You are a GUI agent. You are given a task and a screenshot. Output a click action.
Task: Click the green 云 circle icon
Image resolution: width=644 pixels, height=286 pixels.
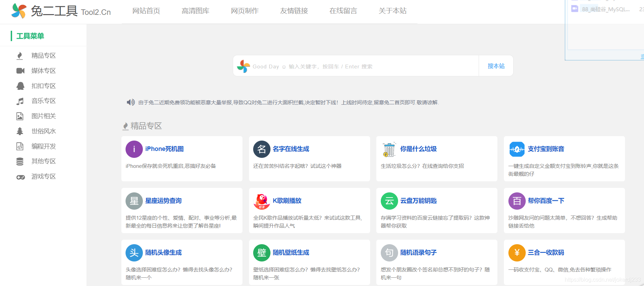coord(389,201)
